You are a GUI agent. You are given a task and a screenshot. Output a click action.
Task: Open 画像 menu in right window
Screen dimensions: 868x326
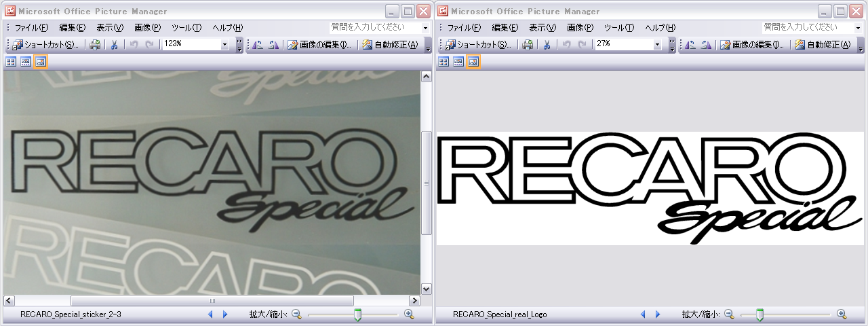[580, 28]
